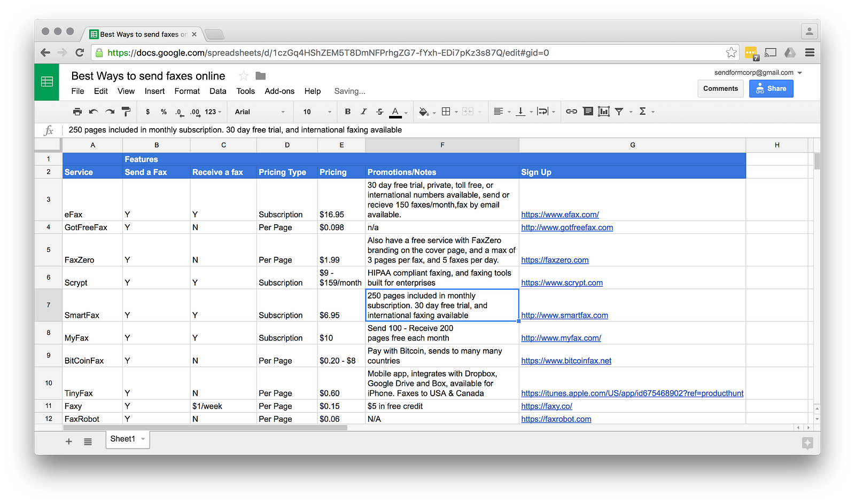The image size is (855, 504).
Task: Visit the scrypt.com link
Action: [562, 283]
